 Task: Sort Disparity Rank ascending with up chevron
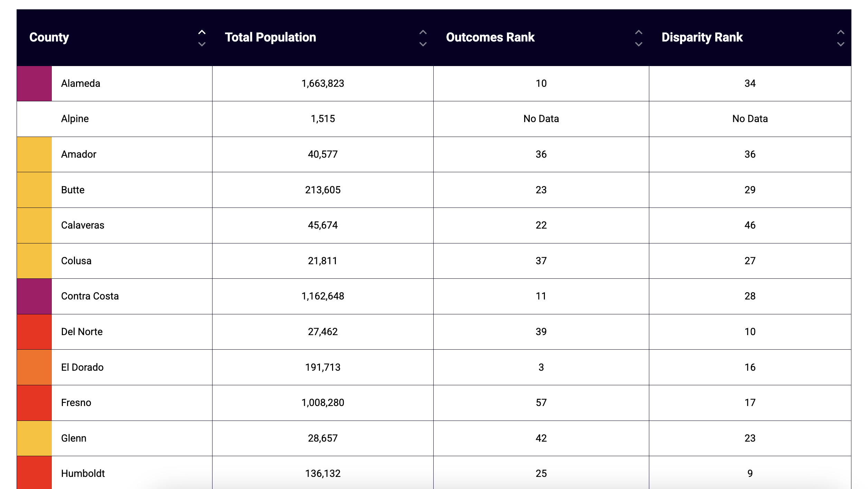[x=841, y=32]
